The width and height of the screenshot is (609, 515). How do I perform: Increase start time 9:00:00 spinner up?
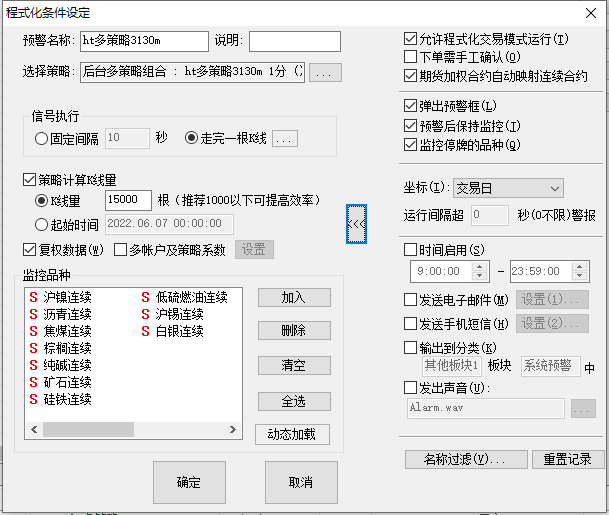(480, 266)
